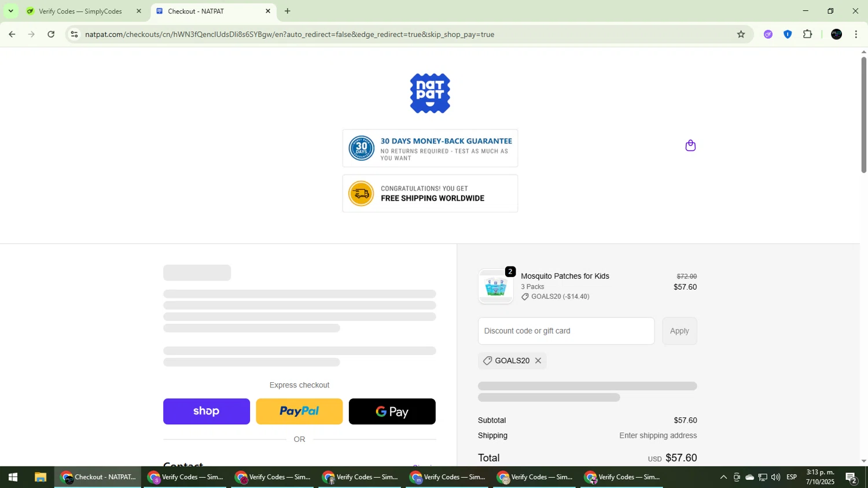This screenshot has width=868, height=488.
Task: Pay with Google Pay button
Action: 392,411
